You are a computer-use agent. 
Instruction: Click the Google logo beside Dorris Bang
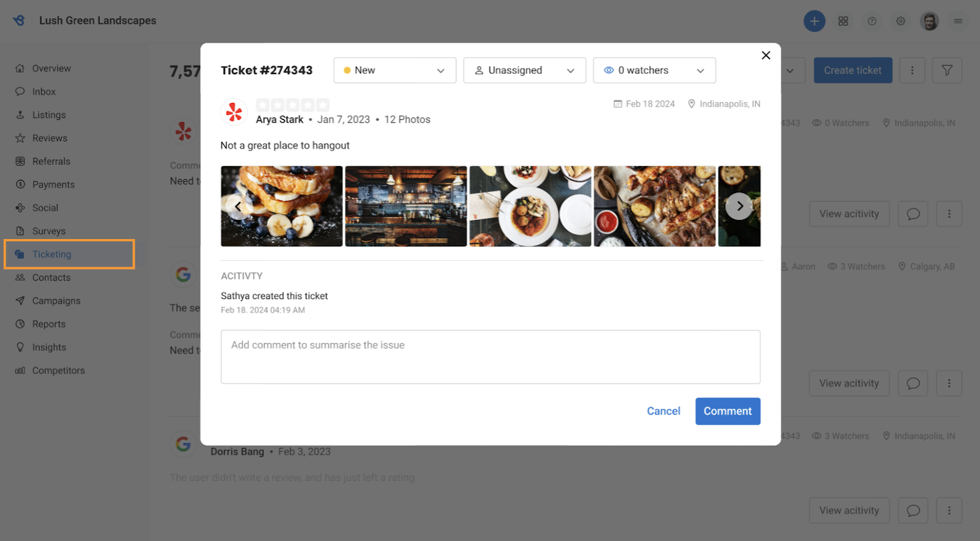(x=183, y=444)
